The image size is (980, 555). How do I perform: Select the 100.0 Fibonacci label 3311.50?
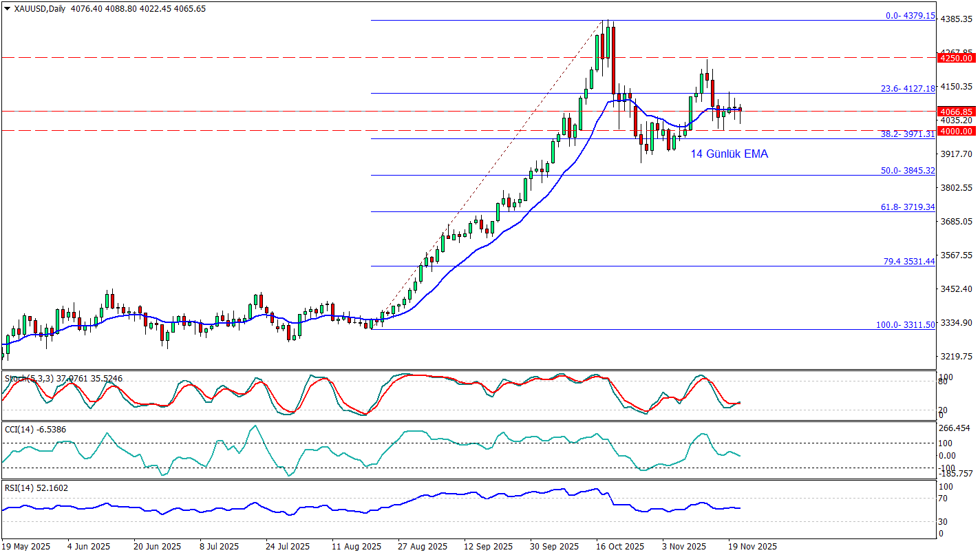tap(905, 324)
